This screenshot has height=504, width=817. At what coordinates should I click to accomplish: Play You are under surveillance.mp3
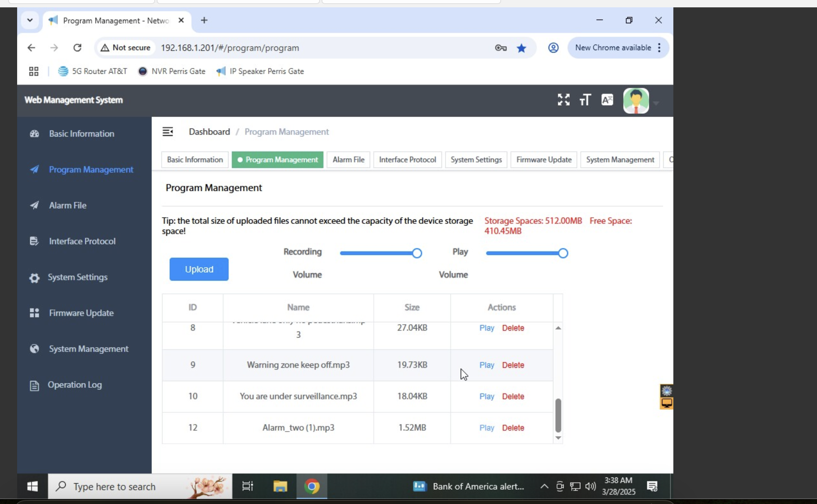tap(486, 396)
